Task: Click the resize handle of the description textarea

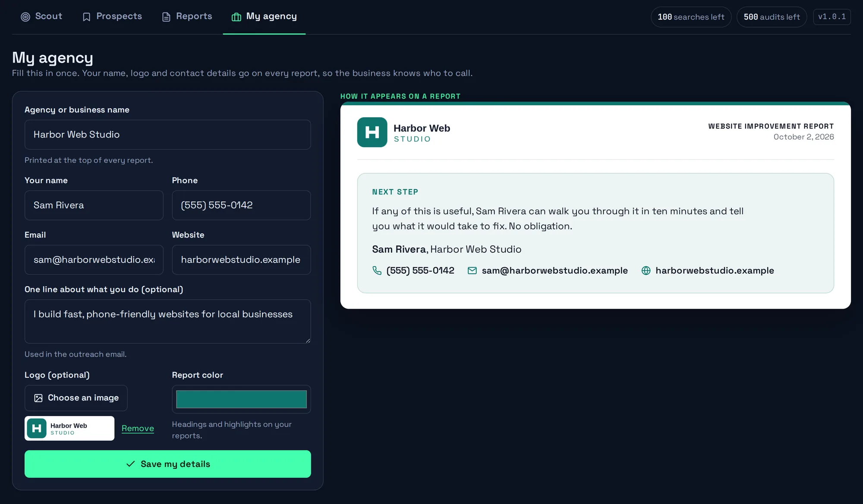Action: coord(308,340)
